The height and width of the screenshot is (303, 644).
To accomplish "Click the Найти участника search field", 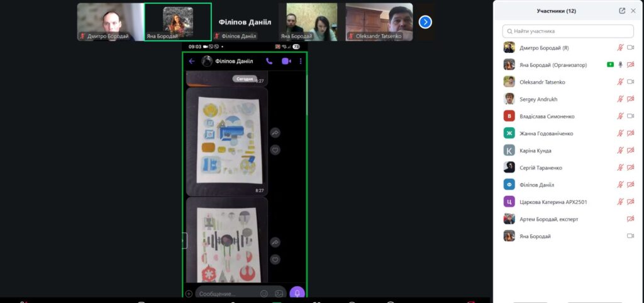I will tap(568, 31).
